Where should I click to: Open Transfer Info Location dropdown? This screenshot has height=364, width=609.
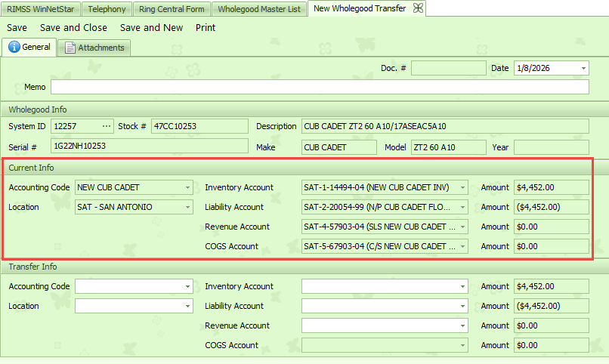(x=187, y=306)
